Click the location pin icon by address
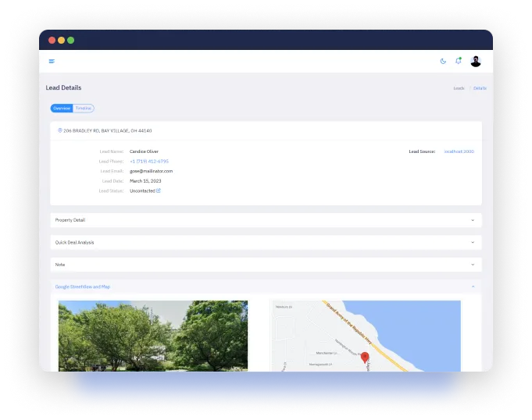This screenshot has height=420, width=532. coord(59,130)
